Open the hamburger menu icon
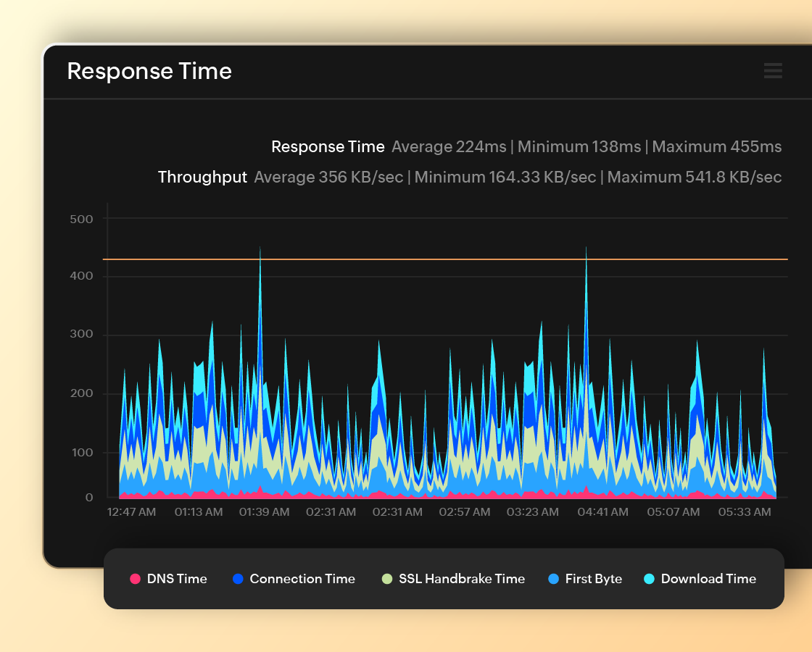 pos(773,71)
